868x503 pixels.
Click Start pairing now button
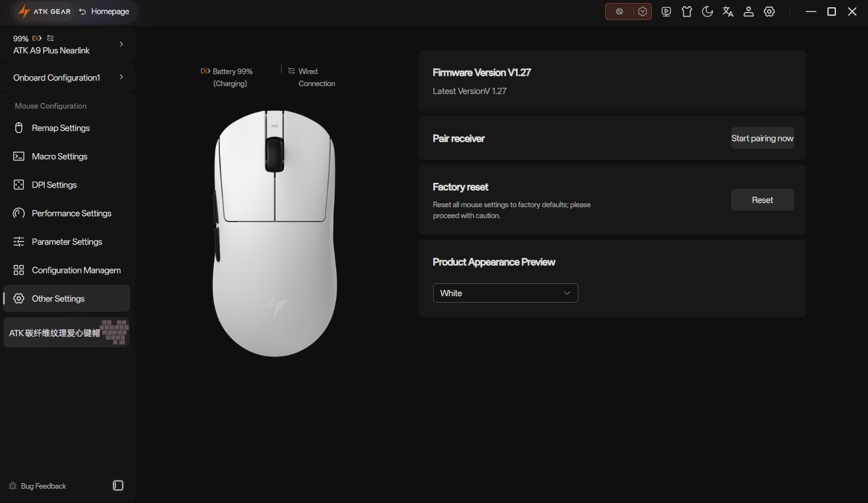762,138
